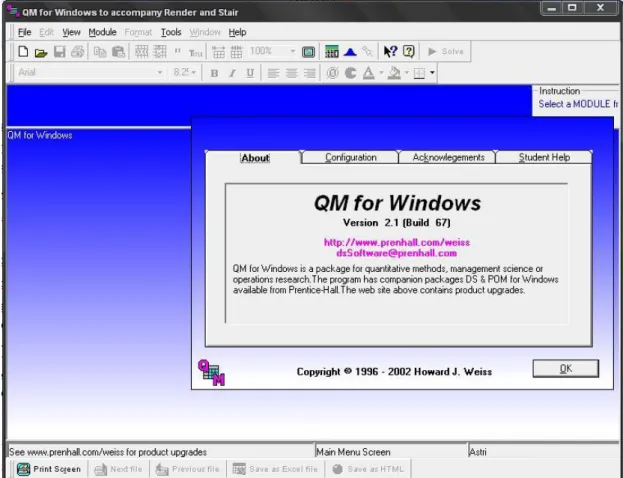The height and width of the screenshot is (478, 623).
Task: Click the QM logo icon in dialog
Action: pyautogui.click(x=211, y=372)
